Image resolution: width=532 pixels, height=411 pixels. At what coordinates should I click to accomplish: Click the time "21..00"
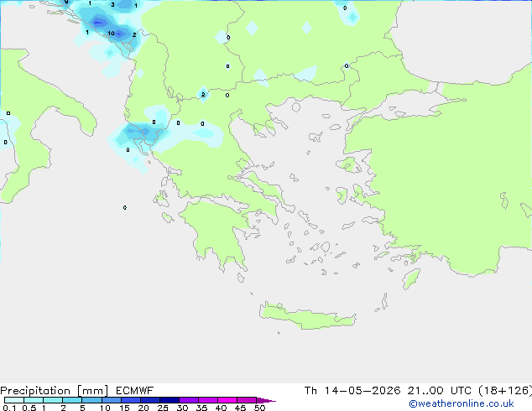point(425,391)
